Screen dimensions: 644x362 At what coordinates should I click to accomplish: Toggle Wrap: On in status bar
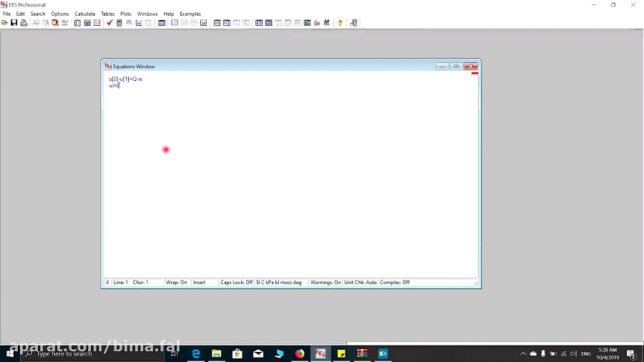[177, 283]
